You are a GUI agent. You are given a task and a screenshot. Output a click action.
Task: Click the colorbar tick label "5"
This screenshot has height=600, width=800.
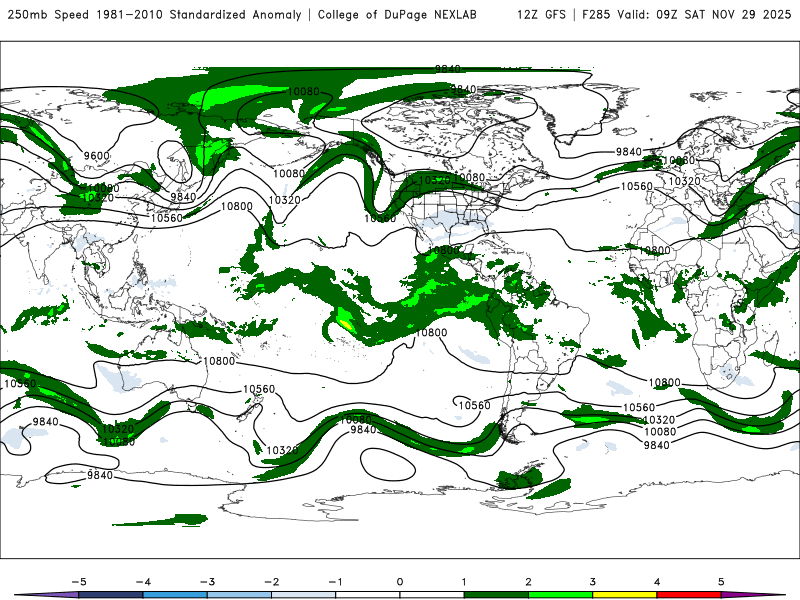pyautogui.click(x=721, y=582)
